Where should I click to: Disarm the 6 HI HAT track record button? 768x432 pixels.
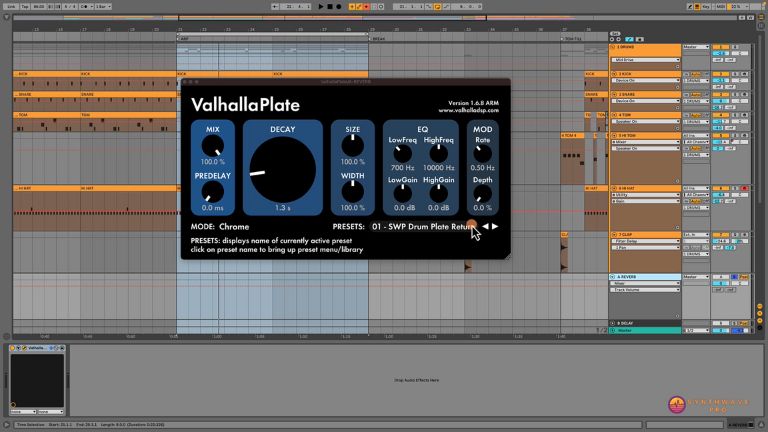(x=744, y=189)
